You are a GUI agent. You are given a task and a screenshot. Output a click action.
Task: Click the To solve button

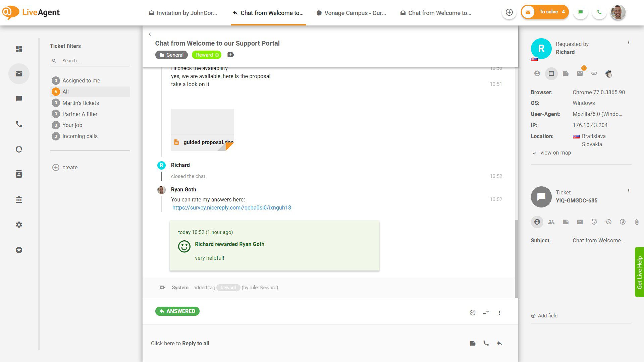[544, 11]
